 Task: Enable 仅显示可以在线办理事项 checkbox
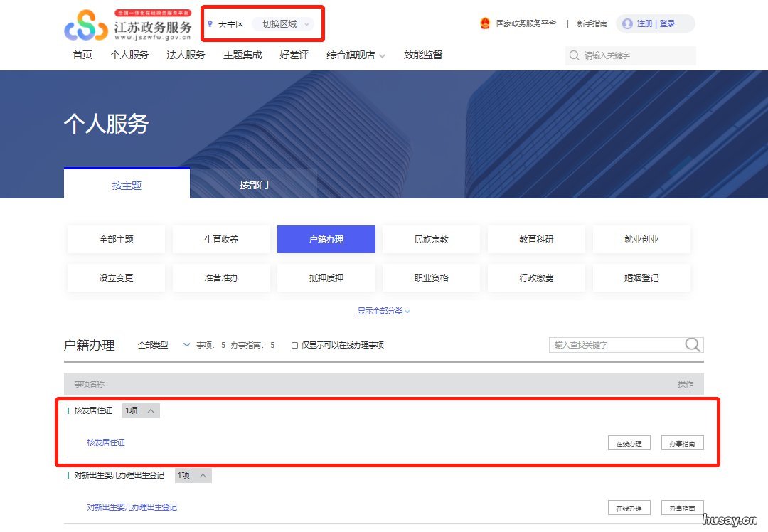coord(295,344)
